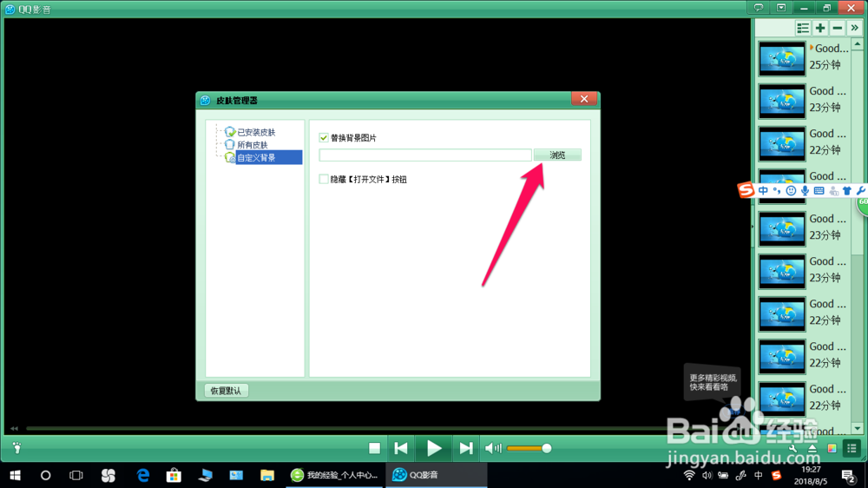Open the Wi-Fi network tray icon

689,475
